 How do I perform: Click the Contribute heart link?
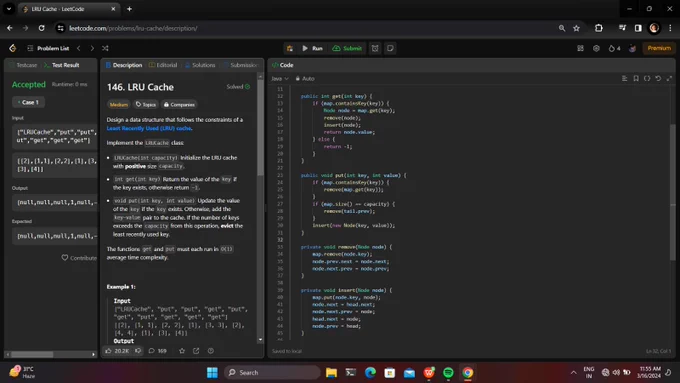79,258
